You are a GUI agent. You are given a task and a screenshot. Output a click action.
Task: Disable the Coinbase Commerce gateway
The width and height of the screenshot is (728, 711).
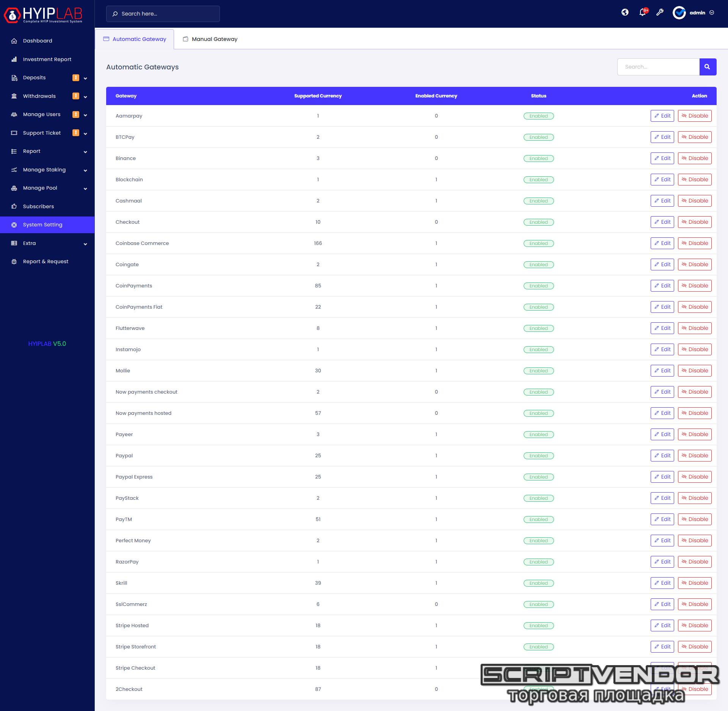[x=695, y=243]
